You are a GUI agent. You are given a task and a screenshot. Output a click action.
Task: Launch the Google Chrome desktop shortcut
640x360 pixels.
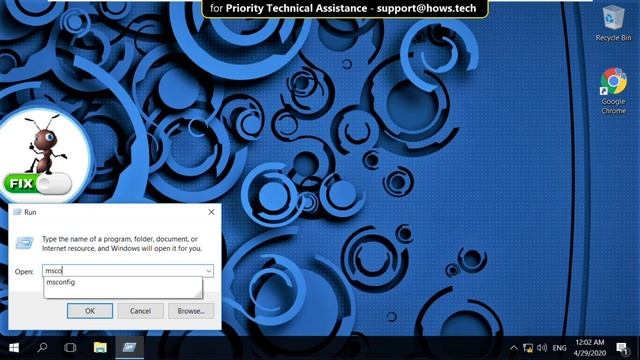click(613, 91)
